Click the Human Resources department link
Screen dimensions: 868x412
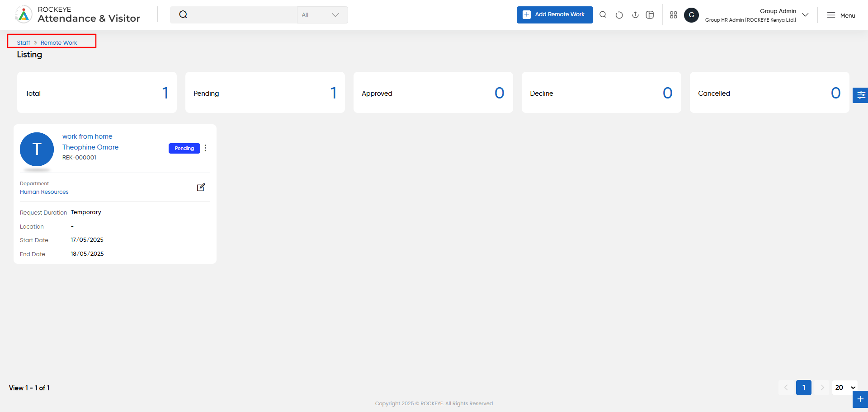point(44,192)
